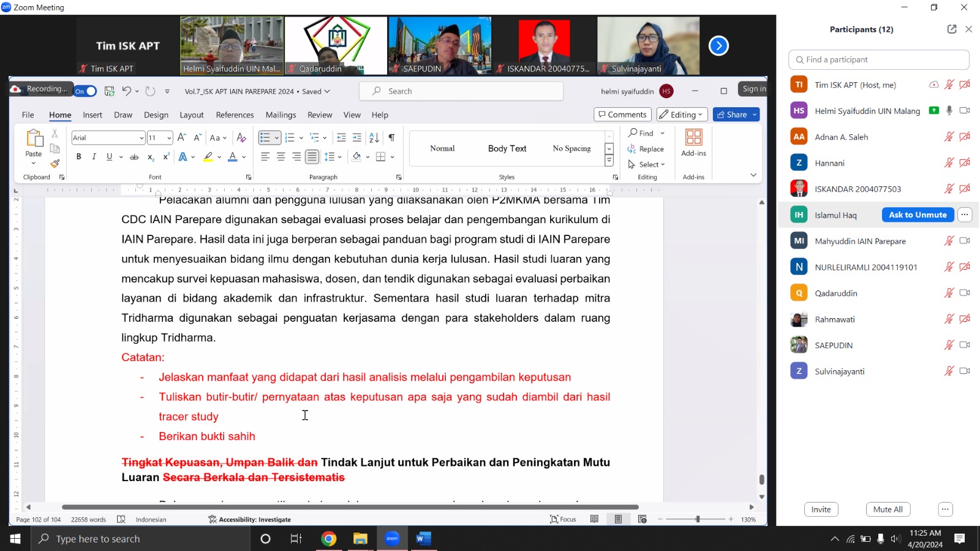The width and height of the screenshot is (980, 551).
Task: Open the Arial font name dropdown
Action: pyautogui.click(x=141, y=138)
